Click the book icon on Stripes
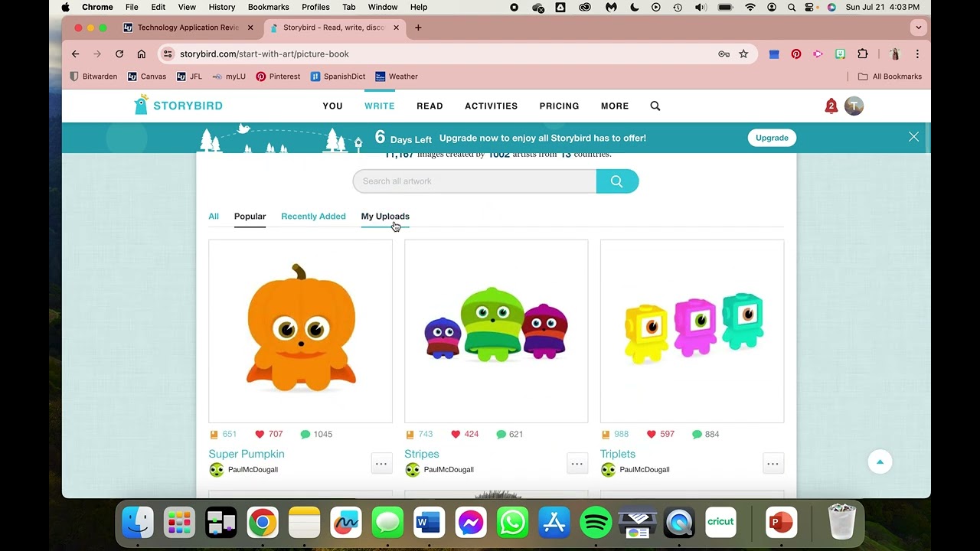This screenshot has height=551, width=980. (x=410, y=434)
